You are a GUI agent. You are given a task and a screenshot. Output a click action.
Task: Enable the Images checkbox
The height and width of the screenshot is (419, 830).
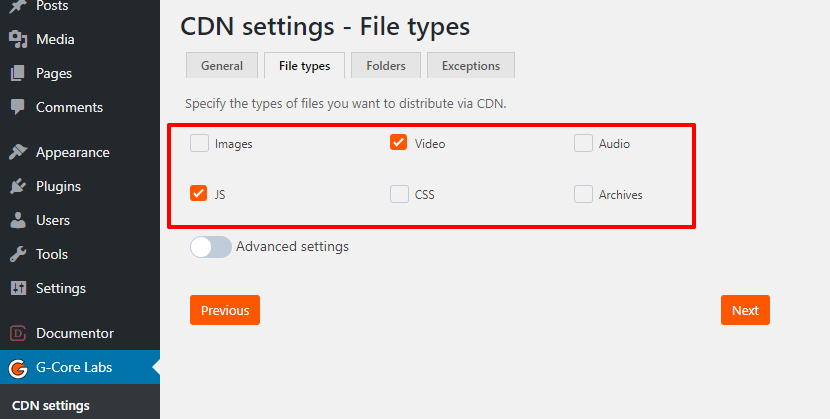199,143
